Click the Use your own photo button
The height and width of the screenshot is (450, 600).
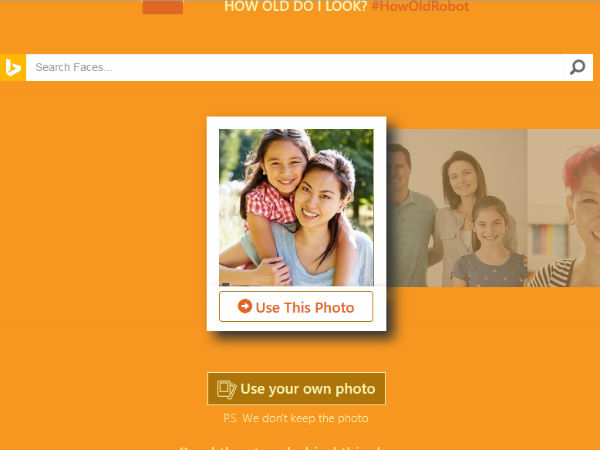(297, 388)
